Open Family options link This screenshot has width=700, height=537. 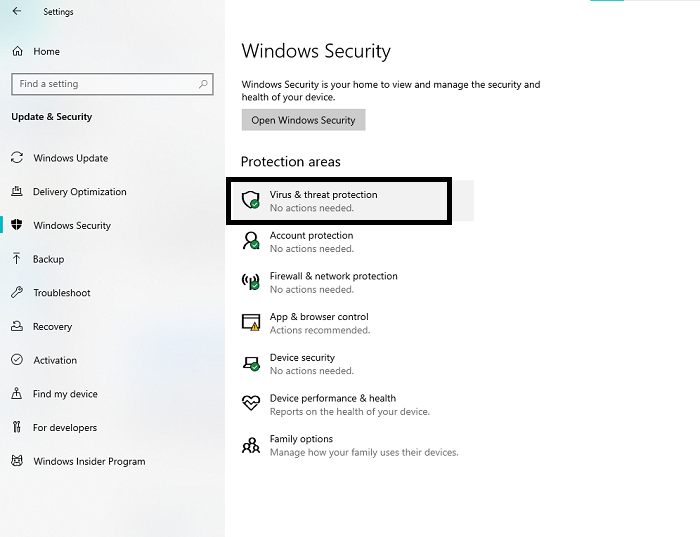tap(301, 439)
